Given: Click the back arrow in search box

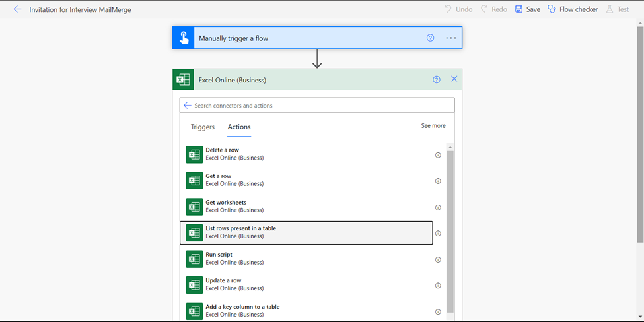Looking at the screenshot, I should [x=188, y=106].
